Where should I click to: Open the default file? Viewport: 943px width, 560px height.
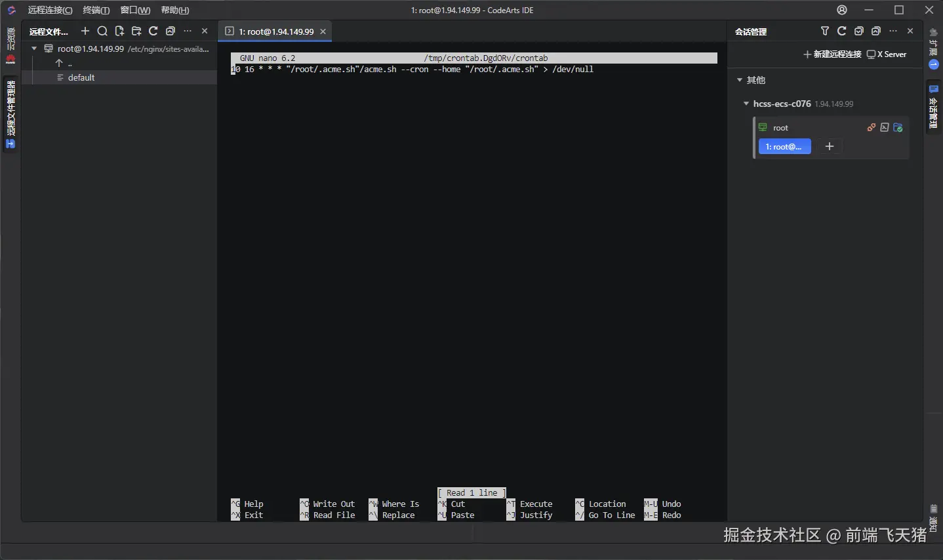coord(81,77)
